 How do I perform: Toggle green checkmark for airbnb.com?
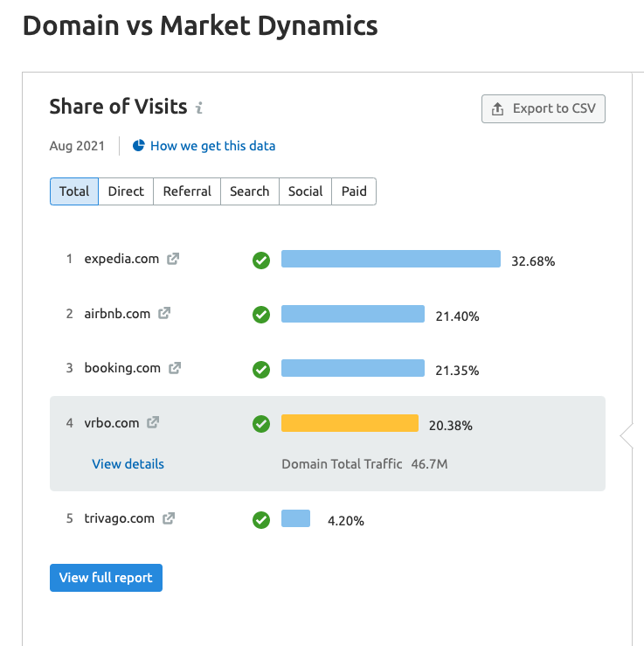(261, 315)
